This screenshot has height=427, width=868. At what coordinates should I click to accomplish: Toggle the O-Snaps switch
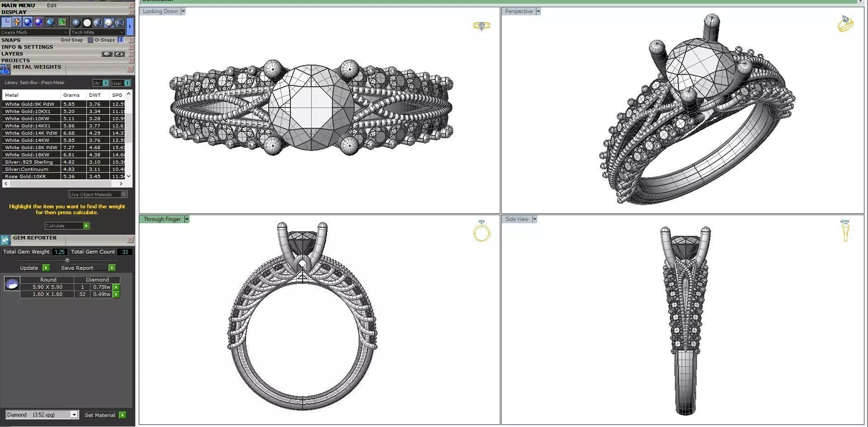pos(121,40)
